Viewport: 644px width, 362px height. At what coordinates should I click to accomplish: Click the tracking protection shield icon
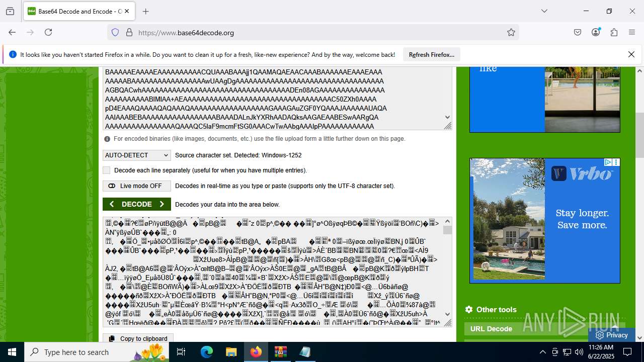[115, 33]
